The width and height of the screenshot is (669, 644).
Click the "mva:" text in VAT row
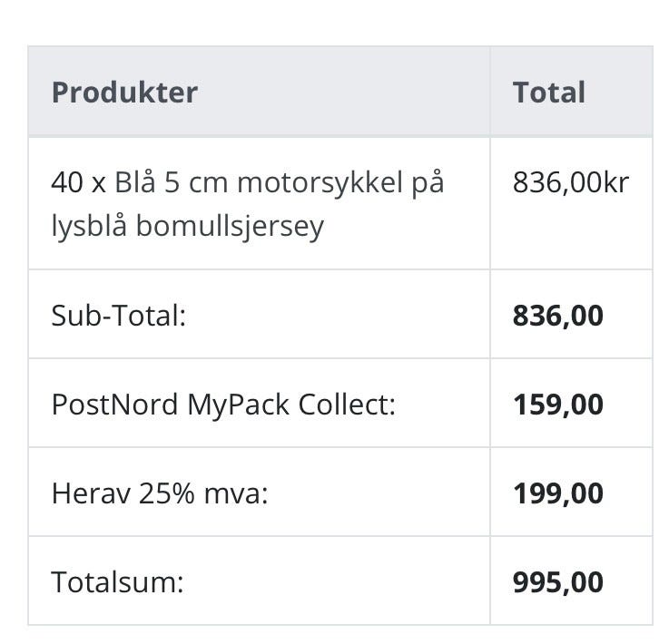click(x=239, y=493)
